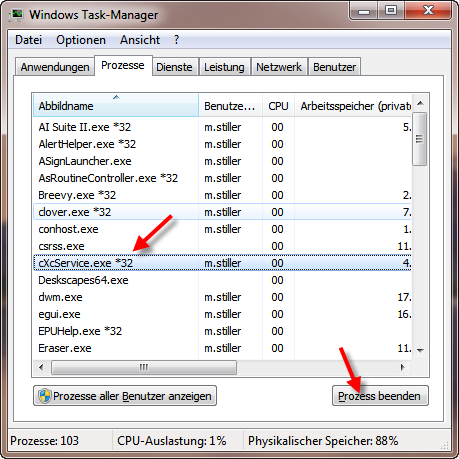The width and height of the screenshot is (459, 459).
Task: Open the Optionen menu
Action: pos(81,40)
